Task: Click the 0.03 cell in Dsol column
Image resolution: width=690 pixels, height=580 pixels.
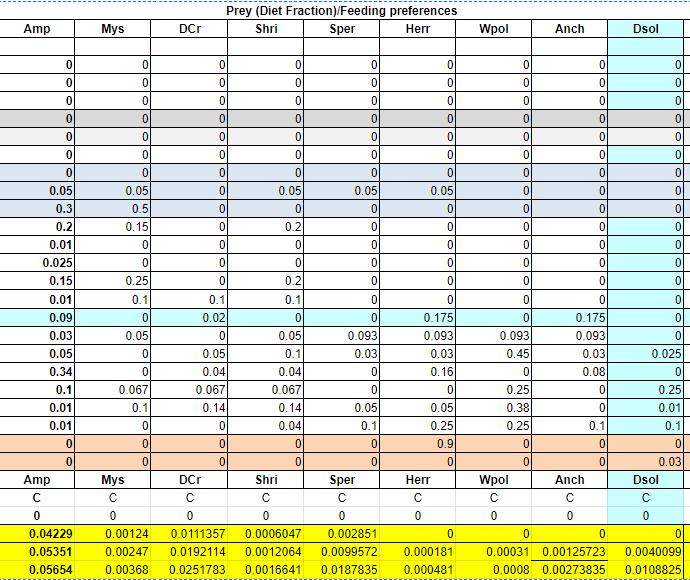Action: [646, 462]
